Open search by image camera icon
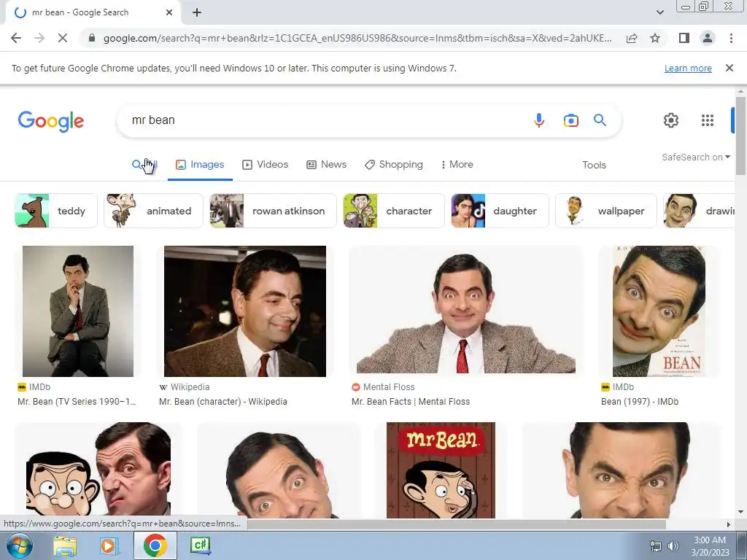Screen dimensions: 747x560 (570, 120)
